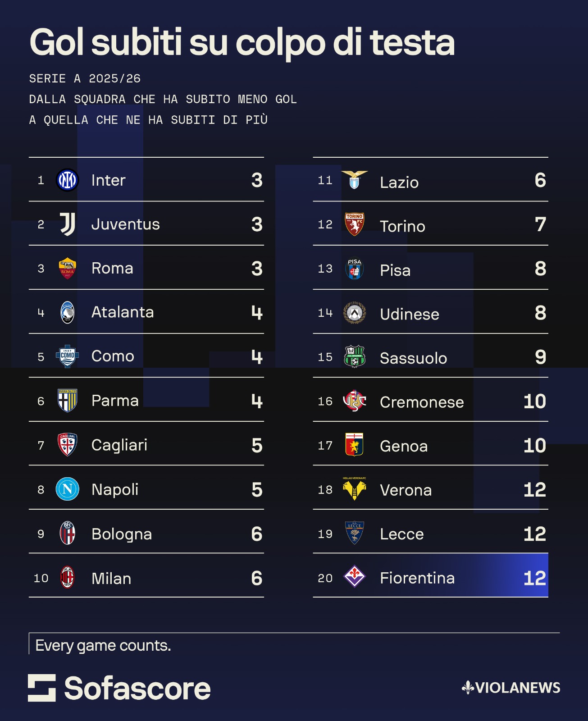
Task: Click the 'Every game counts.' tagline
Action: tap(103, 646)
